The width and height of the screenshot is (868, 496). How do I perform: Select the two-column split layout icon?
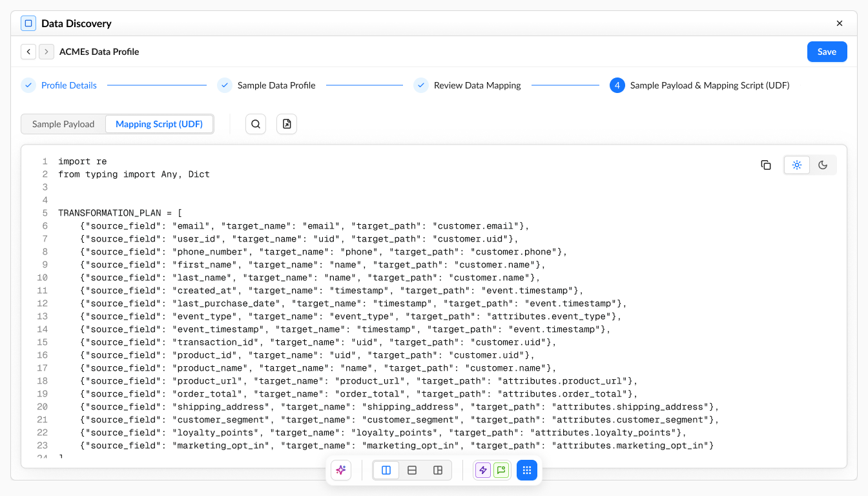click(386, 470)
